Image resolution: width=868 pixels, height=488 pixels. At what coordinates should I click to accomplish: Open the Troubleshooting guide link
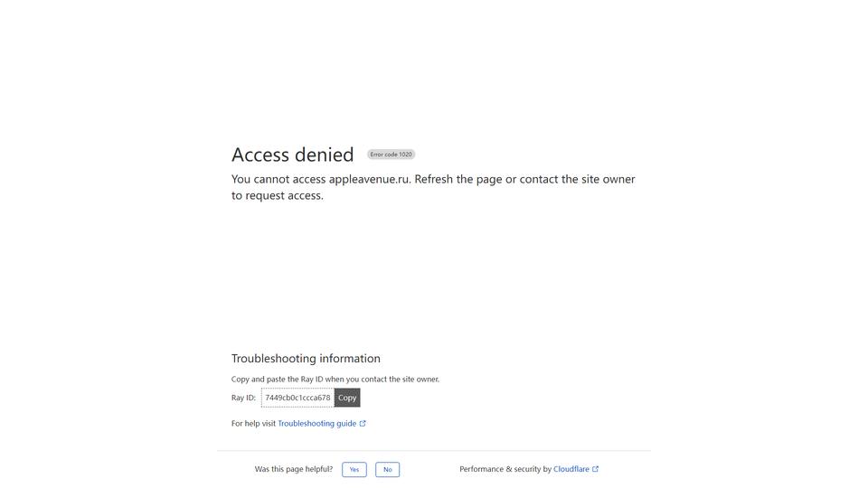(317, 423)
